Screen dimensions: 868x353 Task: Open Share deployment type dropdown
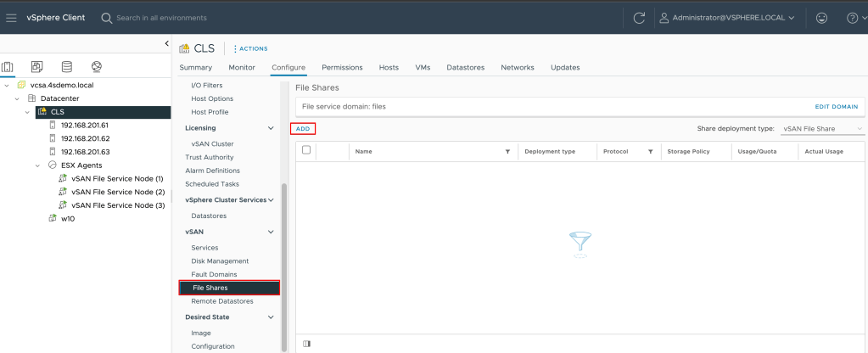[821, 128]
